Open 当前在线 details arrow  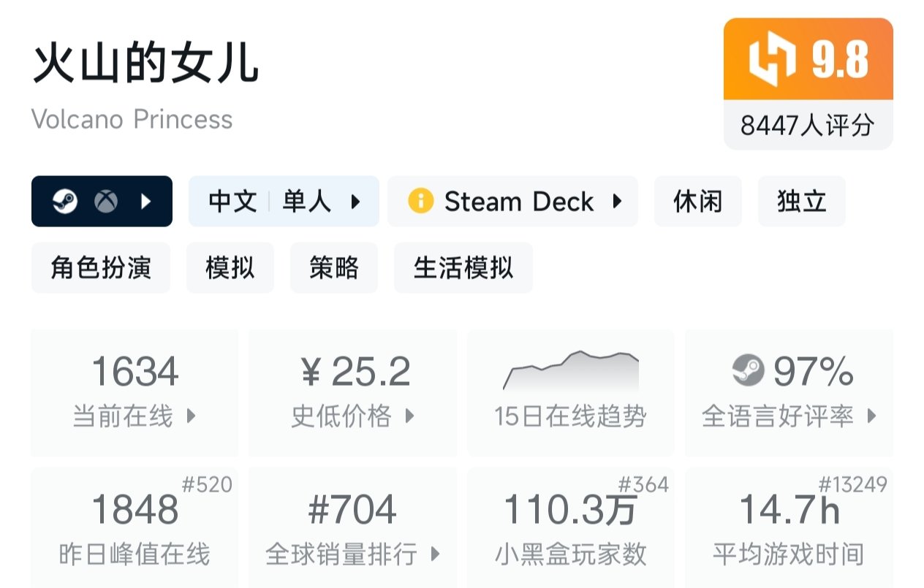(191, 416)
